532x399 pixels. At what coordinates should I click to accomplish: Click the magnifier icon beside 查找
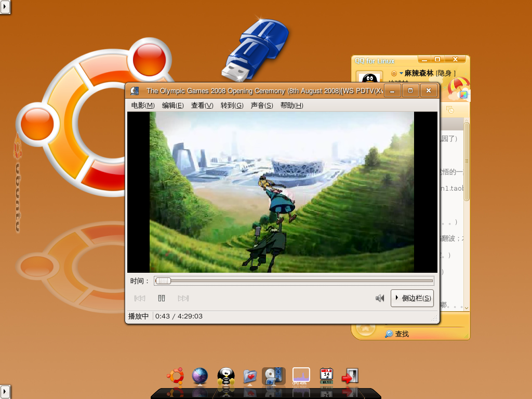[x=389, y=334]
